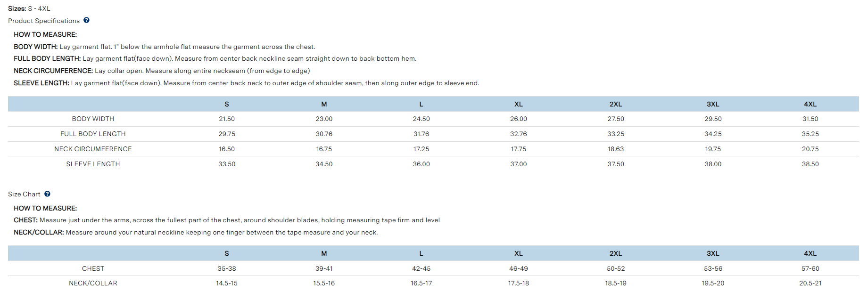Click the full body length value 31.76
The image size is (868, 300).
coord(421,134)
